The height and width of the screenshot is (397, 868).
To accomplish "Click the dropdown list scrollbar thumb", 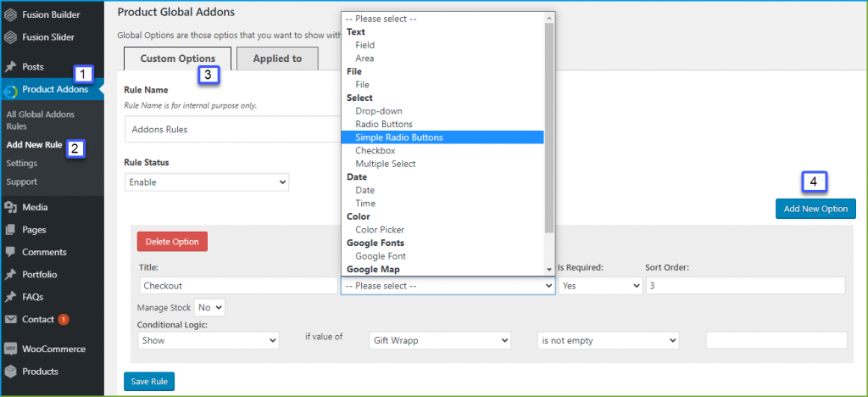I will tap(549, 127).
